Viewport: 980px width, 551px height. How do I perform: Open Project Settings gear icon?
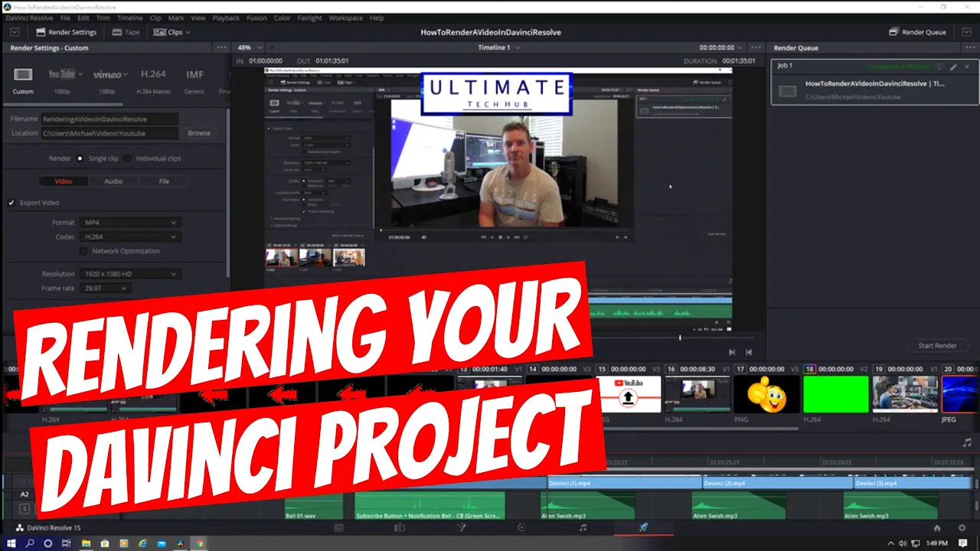coord(962,528)
